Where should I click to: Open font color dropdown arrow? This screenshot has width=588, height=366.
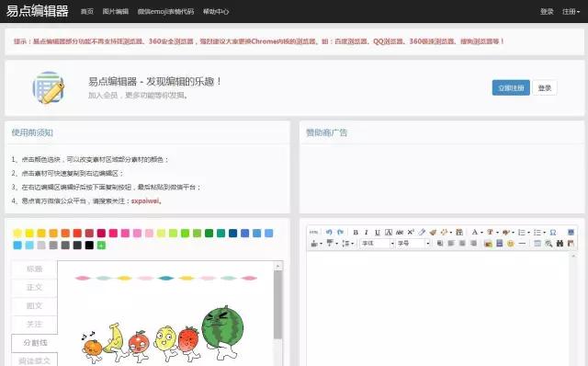coord(481,233)
